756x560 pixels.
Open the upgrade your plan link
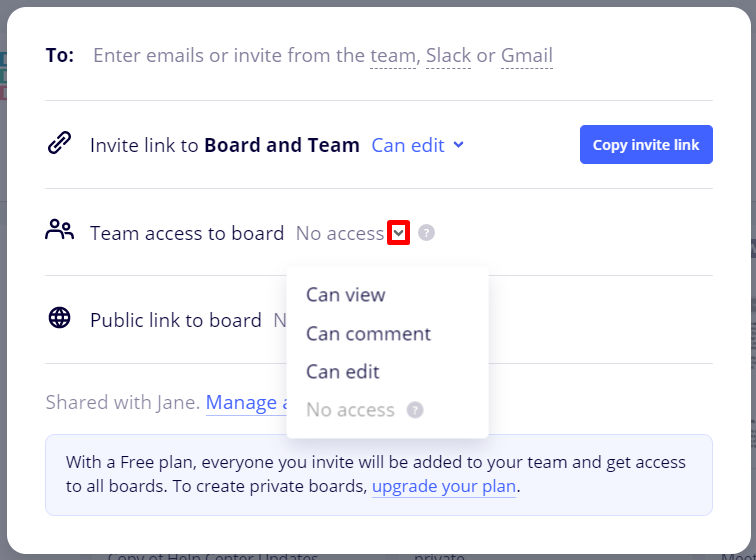[x=444, y=488]
